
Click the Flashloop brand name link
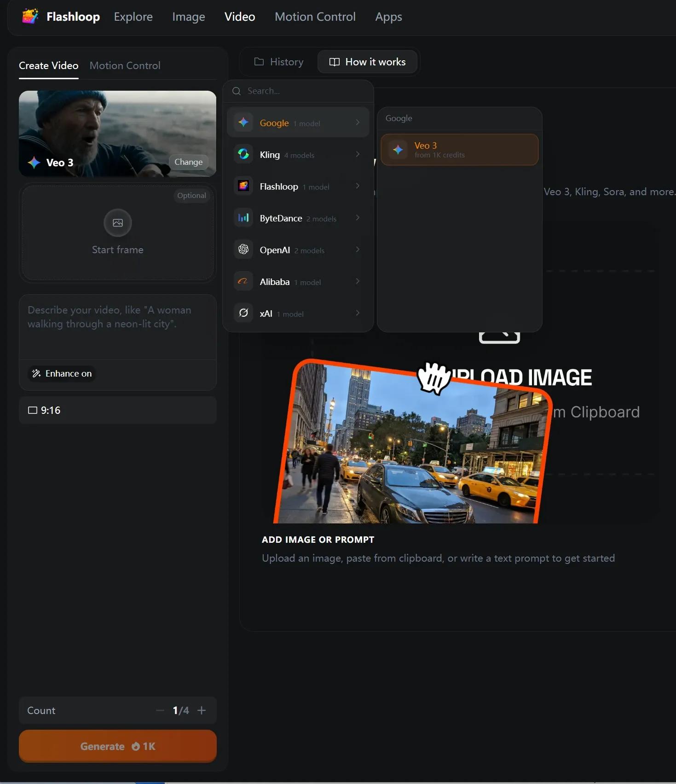coord(73,17)
